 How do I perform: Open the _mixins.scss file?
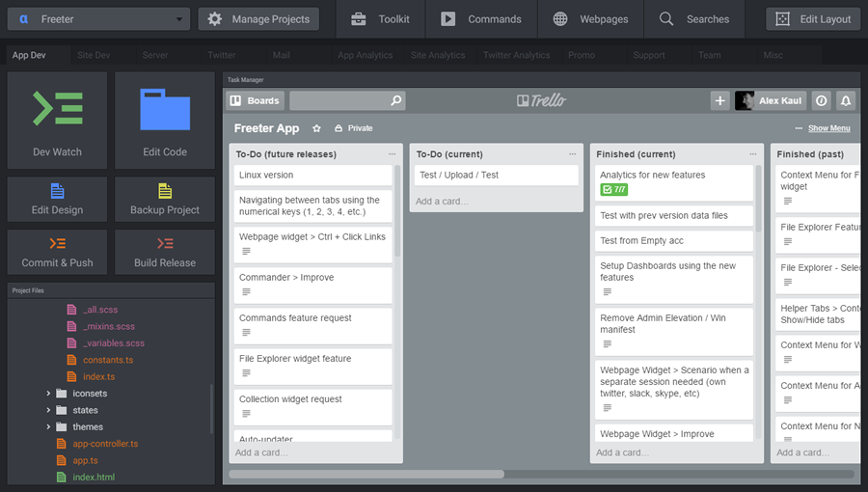tap(108, 326)
